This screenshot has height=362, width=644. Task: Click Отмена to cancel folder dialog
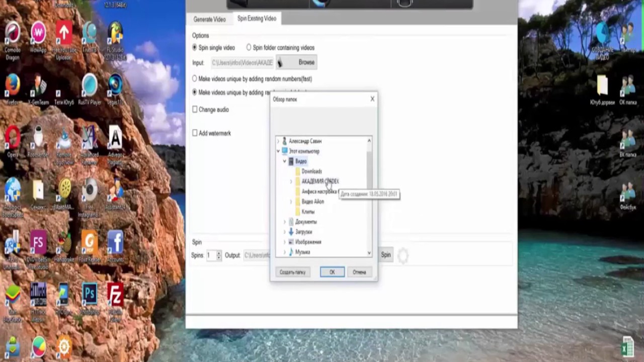(359, 272)
